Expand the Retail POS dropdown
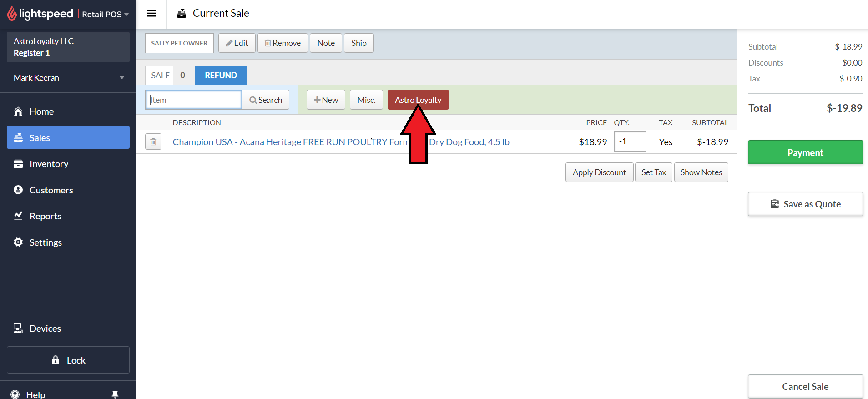The image size is (868, 399). pyautogui.click(x=105, y=14)
